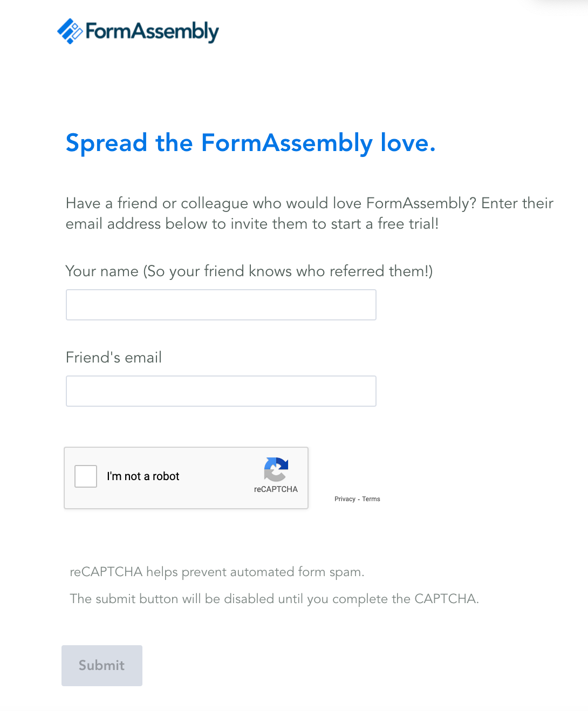Screen dimensions: 588x711
Task: Click the "Your name" field label
Action: click(102, 271)
